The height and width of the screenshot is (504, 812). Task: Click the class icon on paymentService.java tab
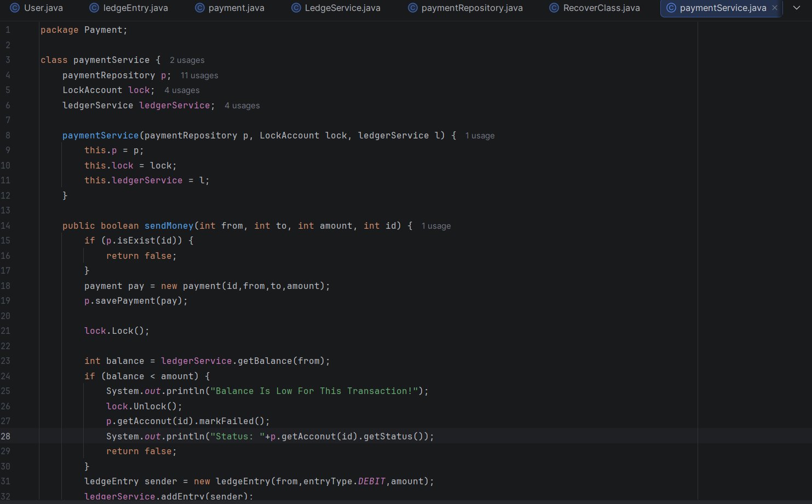click(671, 8)
